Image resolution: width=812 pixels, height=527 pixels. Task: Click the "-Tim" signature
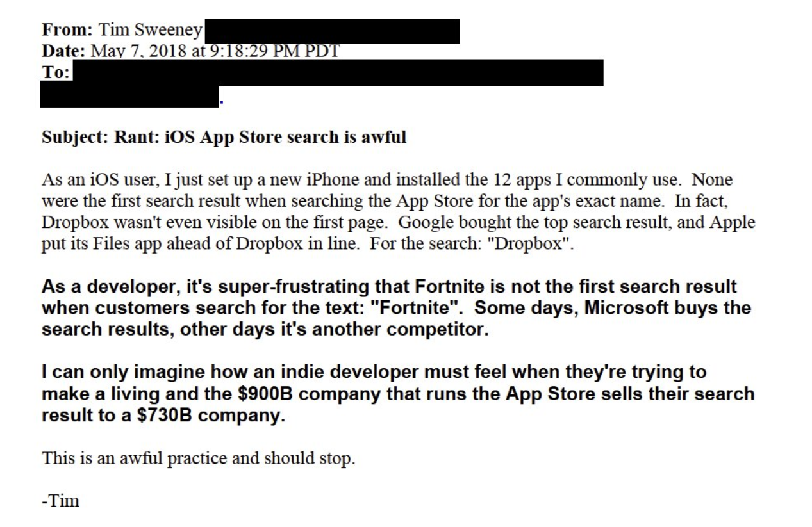tap(60, 501)
